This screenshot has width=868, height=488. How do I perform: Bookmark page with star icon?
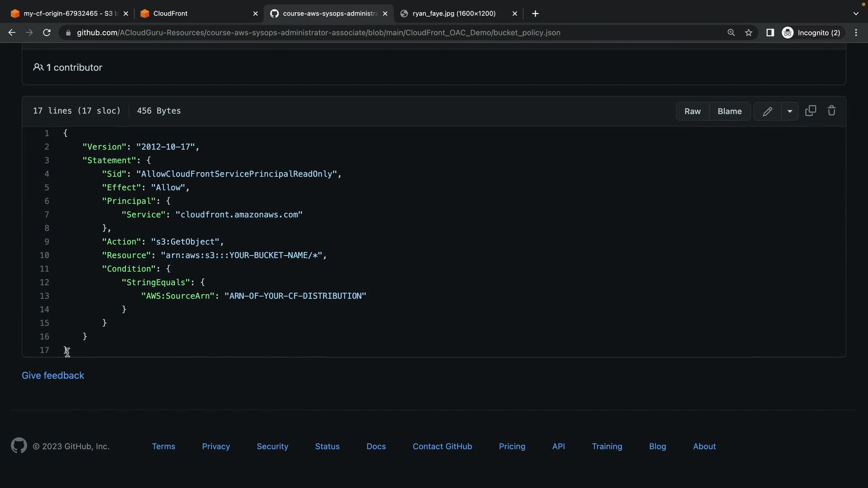(749, 33)
